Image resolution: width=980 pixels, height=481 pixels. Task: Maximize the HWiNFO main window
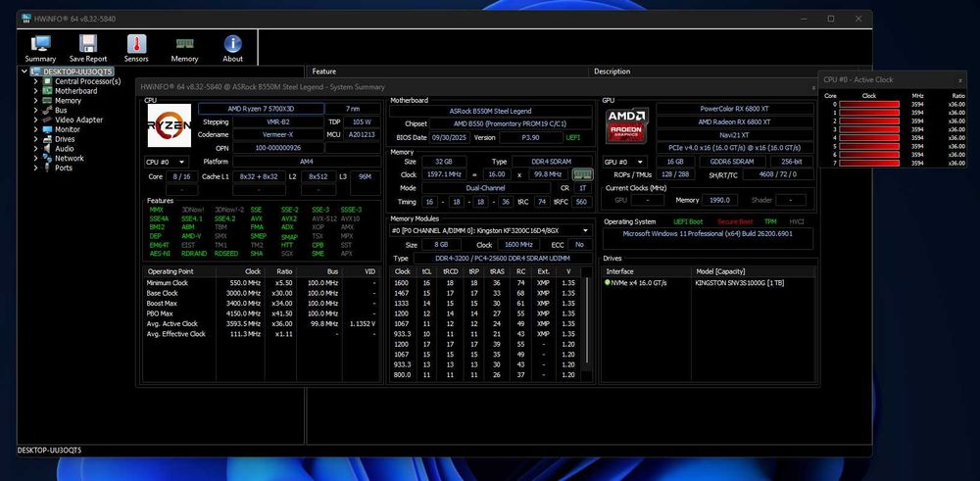(x=831, y=19)
